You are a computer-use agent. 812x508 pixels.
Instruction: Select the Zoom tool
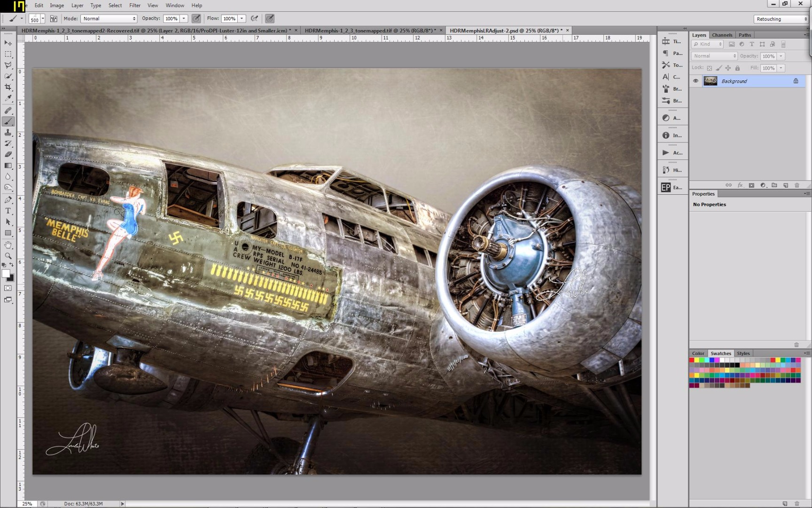coord(8,256)
